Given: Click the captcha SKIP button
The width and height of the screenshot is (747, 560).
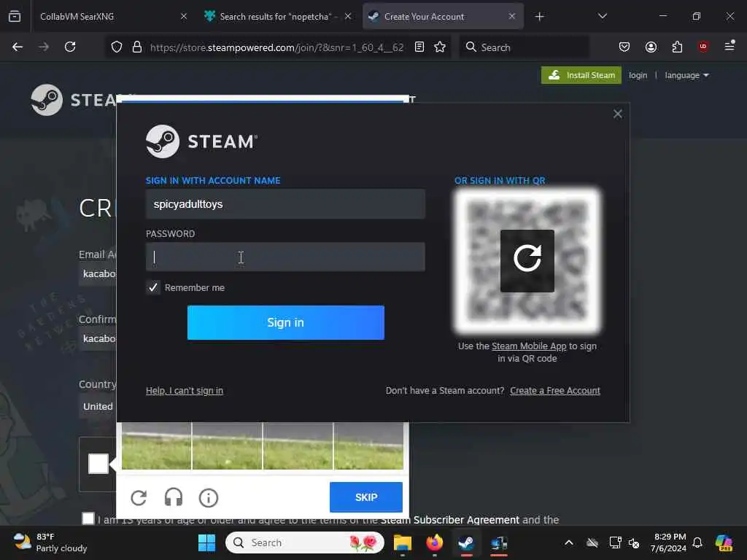Looking at the screenshot, I should 366,497.
